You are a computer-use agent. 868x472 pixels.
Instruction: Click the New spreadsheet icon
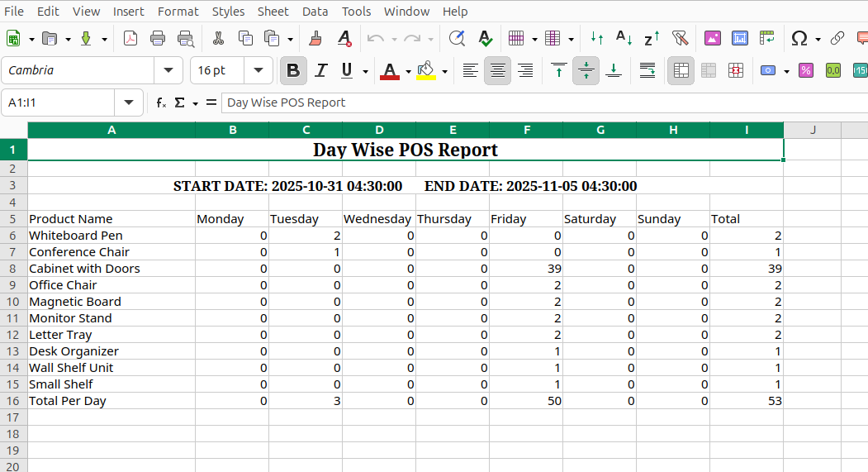tap(13, 39)
